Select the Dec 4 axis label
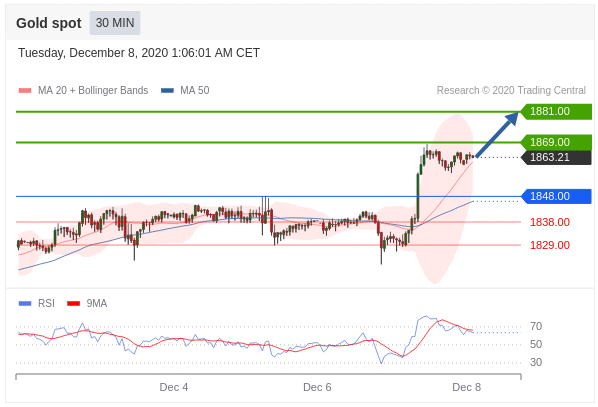 pyautogui.click(x=174, y=387)
